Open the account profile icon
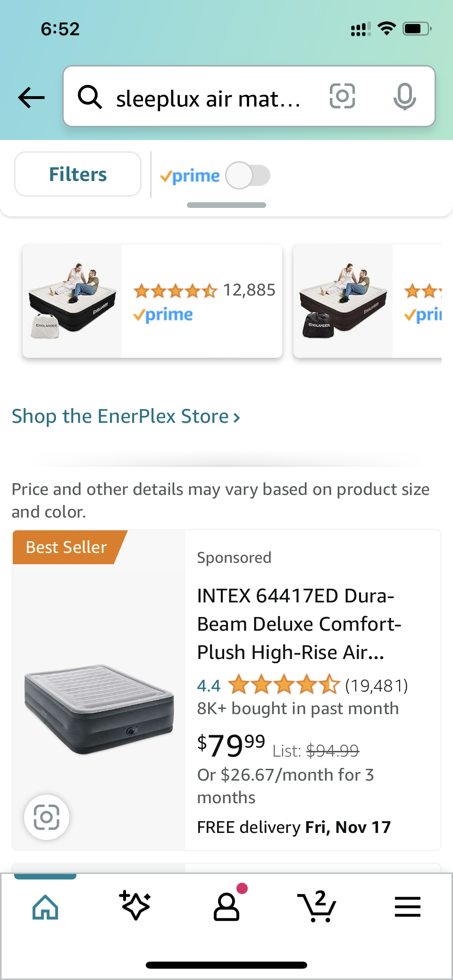The image size is (453, 980). 226,906
